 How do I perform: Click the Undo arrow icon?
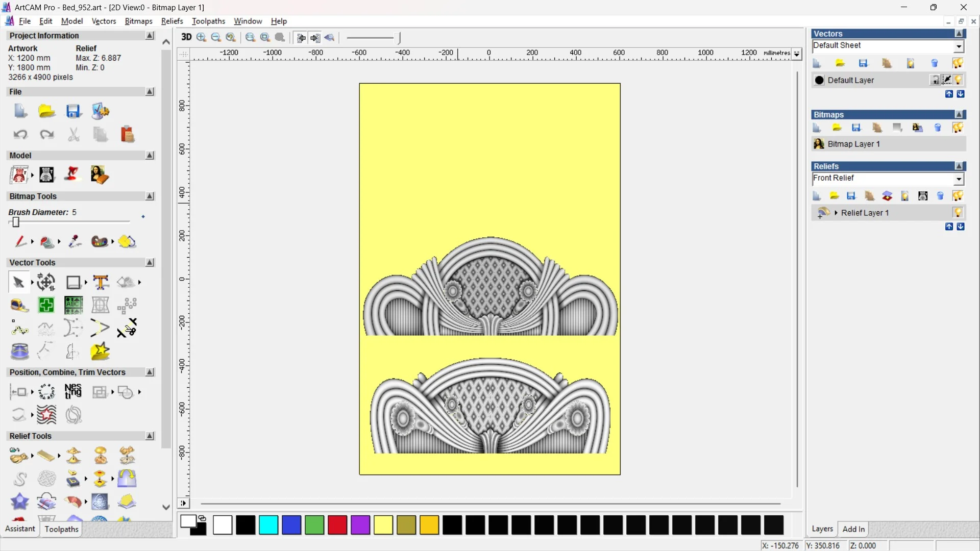coord(20,134)
